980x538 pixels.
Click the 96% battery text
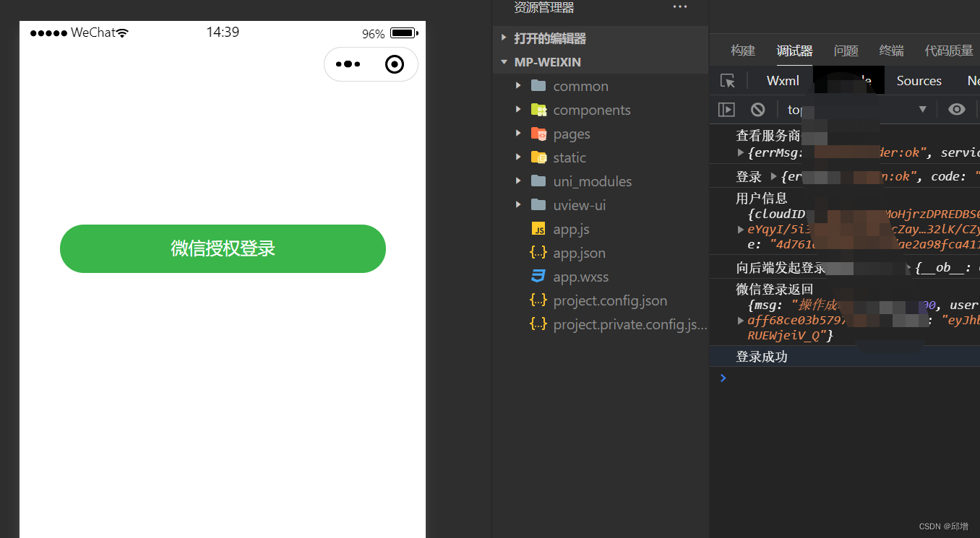(373, 34)
